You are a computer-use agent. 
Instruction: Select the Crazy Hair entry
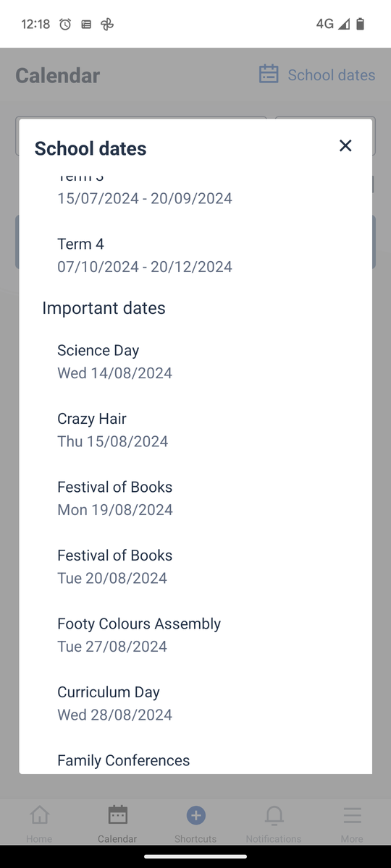tap(195, 430)
